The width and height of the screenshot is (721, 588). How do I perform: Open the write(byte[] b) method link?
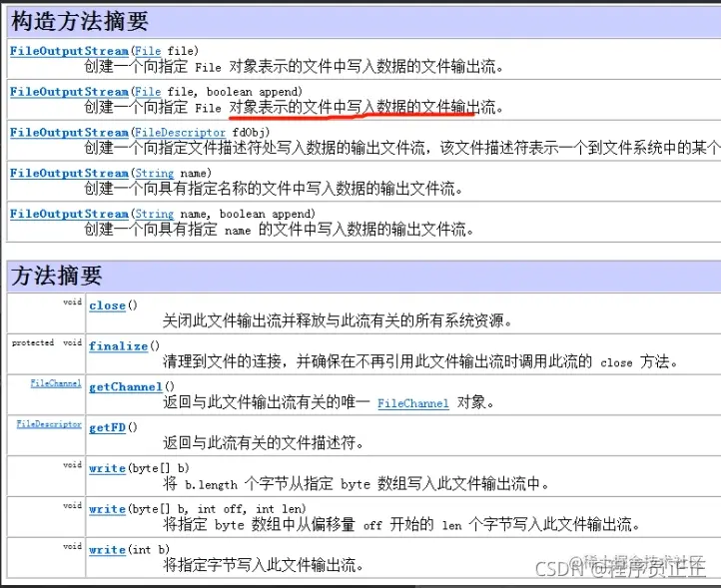(x=108, y=468)
